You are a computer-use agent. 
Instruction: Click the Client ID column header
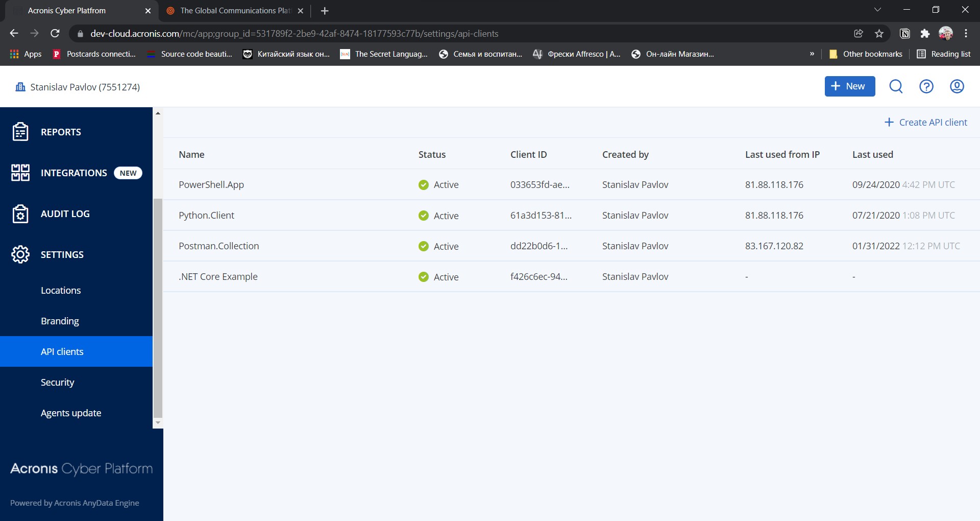coord(528,154)
